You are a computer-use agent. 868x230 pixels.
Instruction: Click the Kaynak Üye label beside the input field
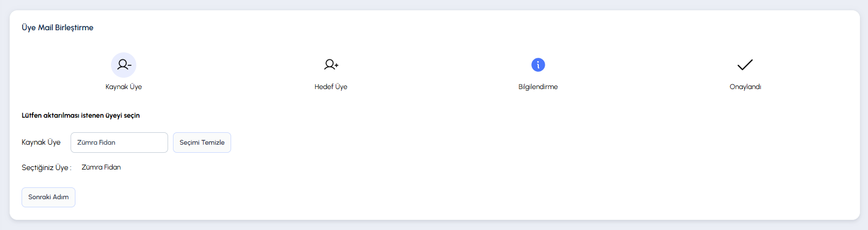(x=41, y=143)
